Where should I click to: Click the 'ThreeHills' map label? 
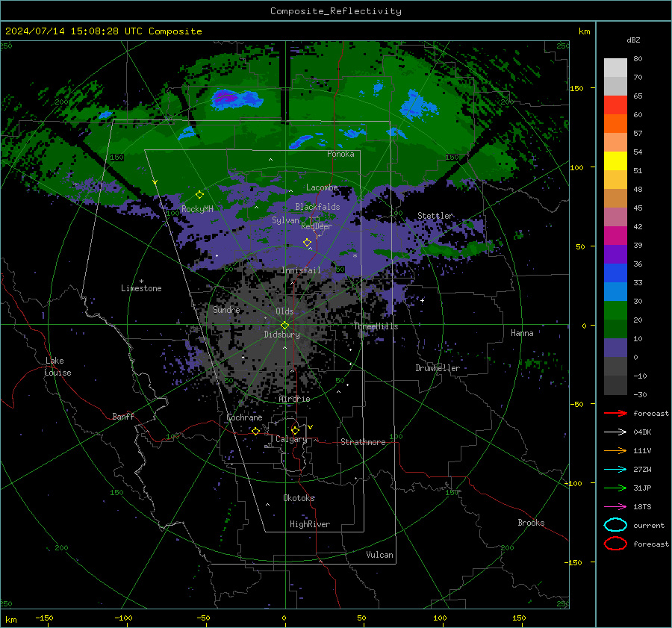tap(376, 326)
